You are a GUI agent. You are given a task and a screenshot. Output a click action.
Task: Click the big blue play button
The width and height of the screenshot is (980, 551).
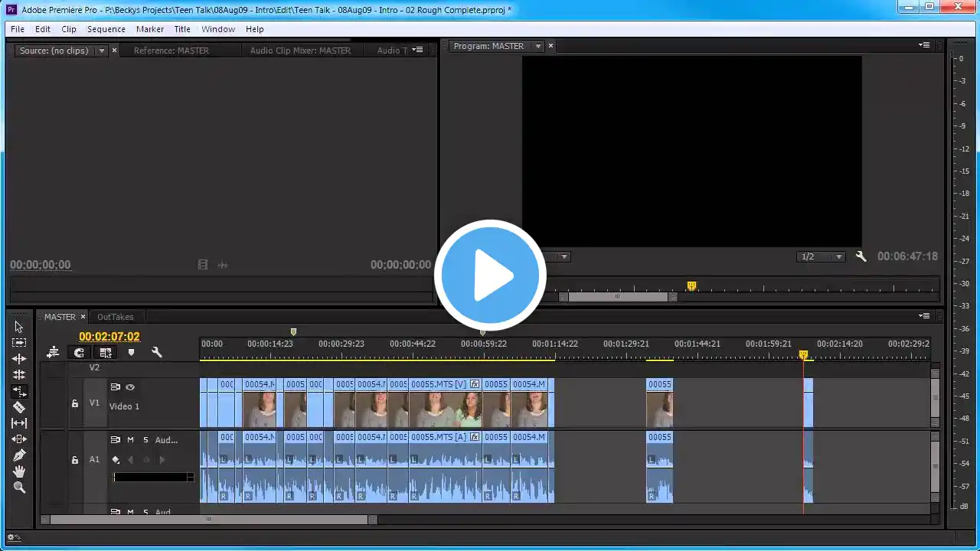tap(490, 275)
